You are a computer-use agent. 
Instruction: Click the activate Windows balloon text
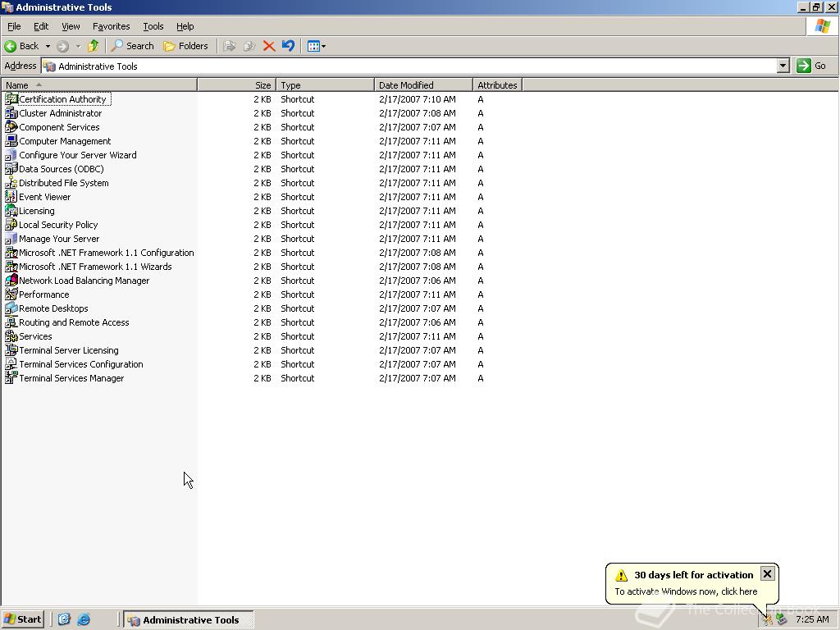point(686,591)
